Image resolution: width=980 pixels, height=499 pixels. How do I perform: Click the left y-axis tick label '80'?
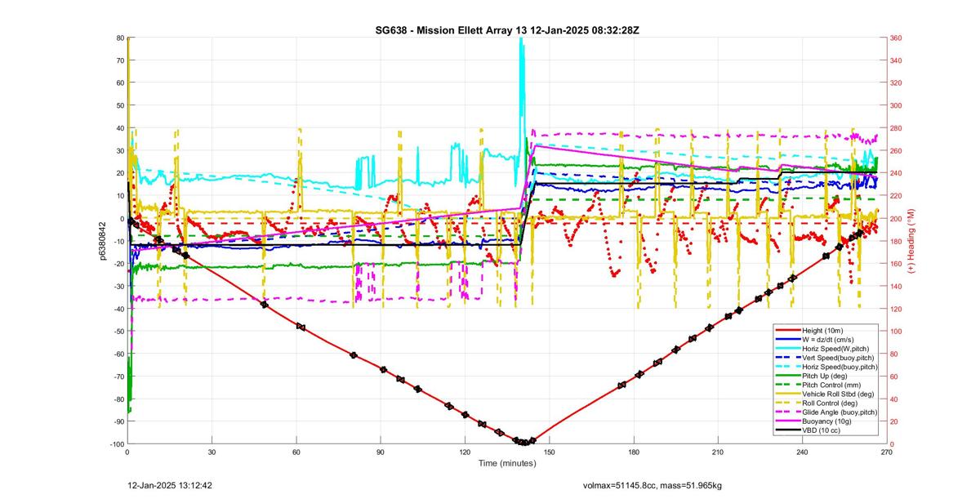pyautogui.click(x=119, y=38)
